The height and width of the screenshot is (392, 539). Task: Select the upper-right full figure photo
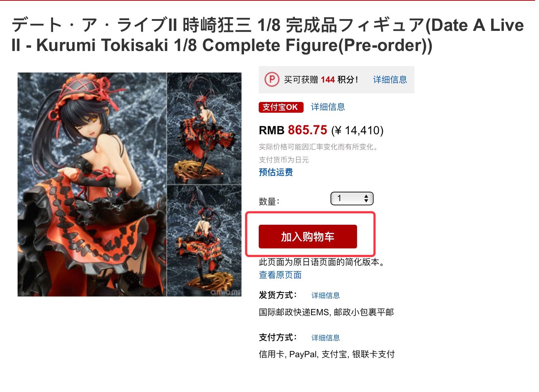click(x=205, y=128)
